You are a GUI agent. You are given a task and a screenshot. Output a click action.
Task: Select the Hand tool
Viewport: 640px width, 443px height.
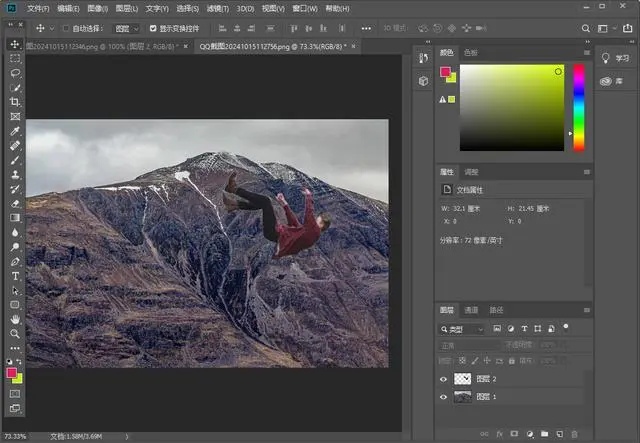coord(15,318)
